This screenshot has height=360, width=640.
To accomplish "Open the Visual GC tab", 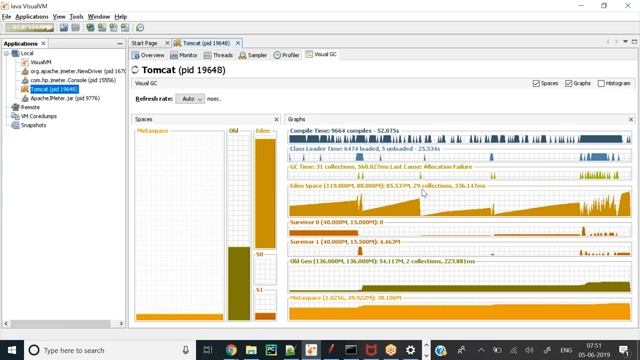I will (x=321, y=54).
